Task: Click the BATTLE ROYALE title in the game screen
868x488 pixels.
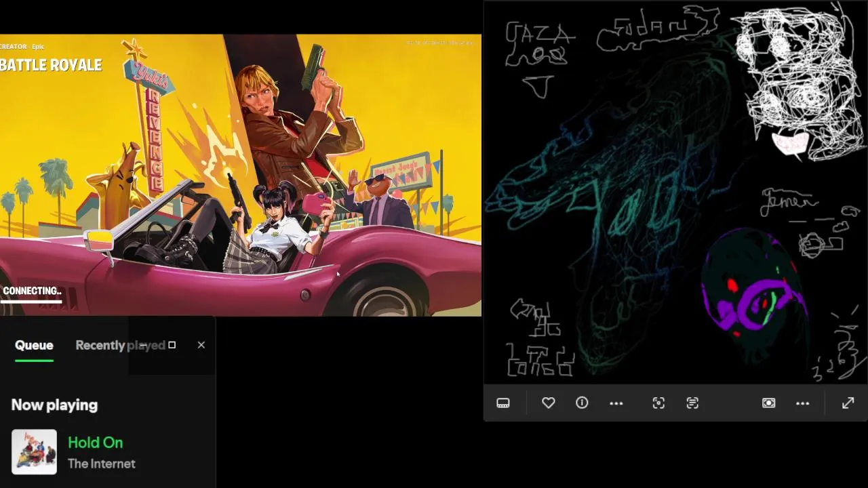Action: point(51,65)
